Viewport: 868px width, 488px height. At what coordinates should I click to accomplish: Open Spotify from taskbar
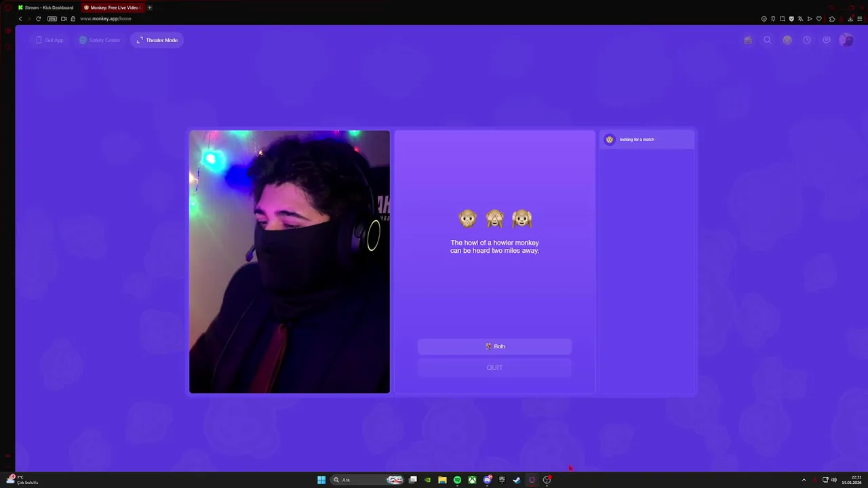(x=457, y=480)
